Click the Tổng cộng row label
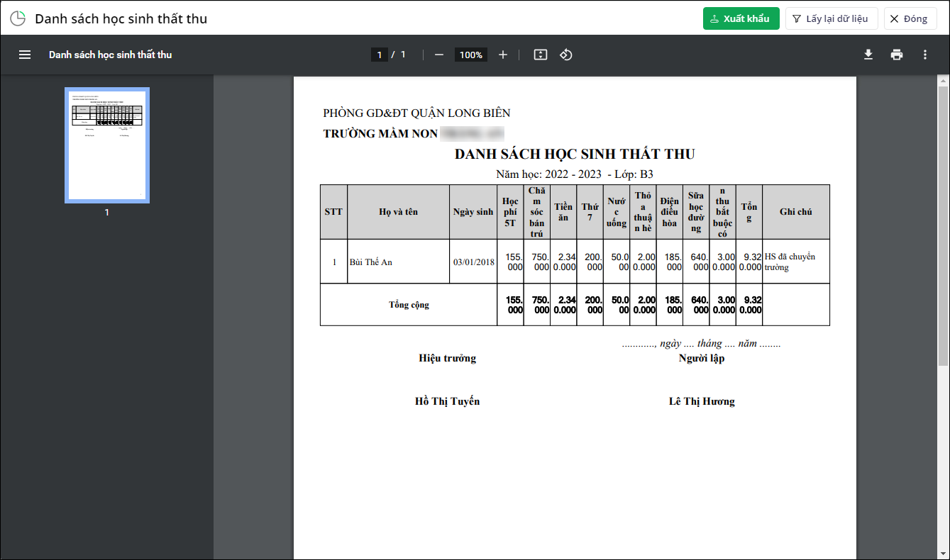Image resolution: width=950 pixels, height=560 pixels. click(409, 305)
